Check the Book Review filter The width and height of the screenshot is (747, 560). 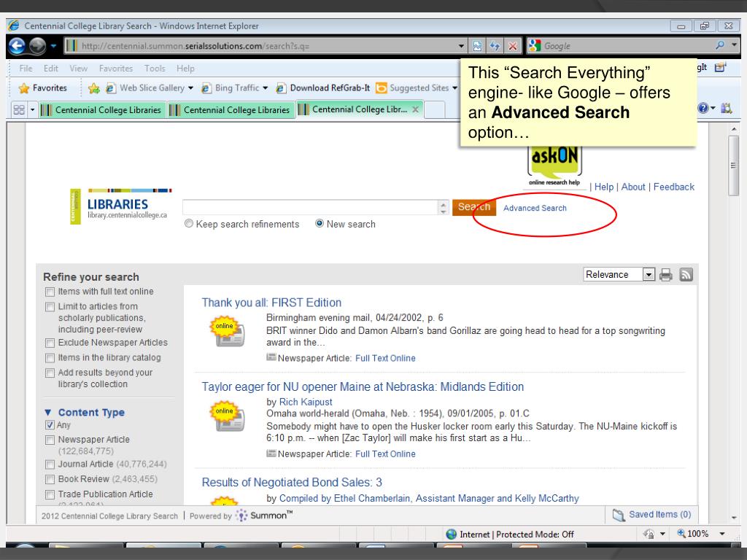tap(50, 480)
